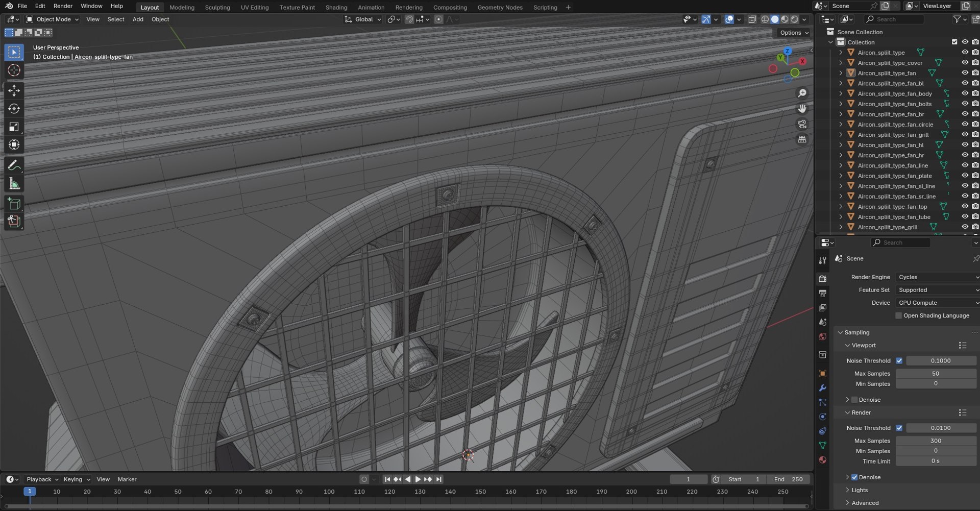Switch to wireframe viewport shading

765,19
